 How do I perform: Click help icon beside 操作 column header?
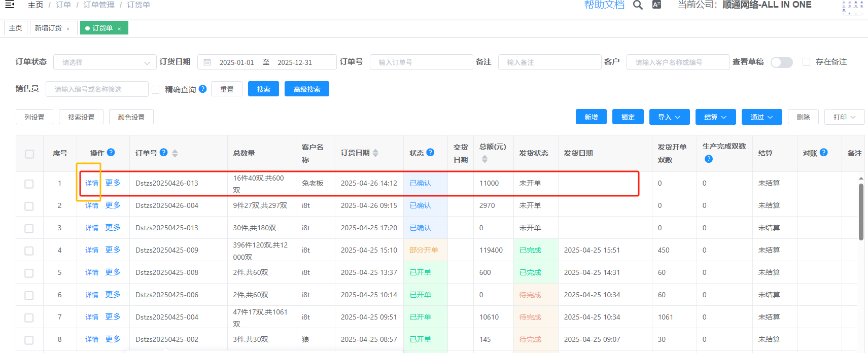tap(111, 152)
